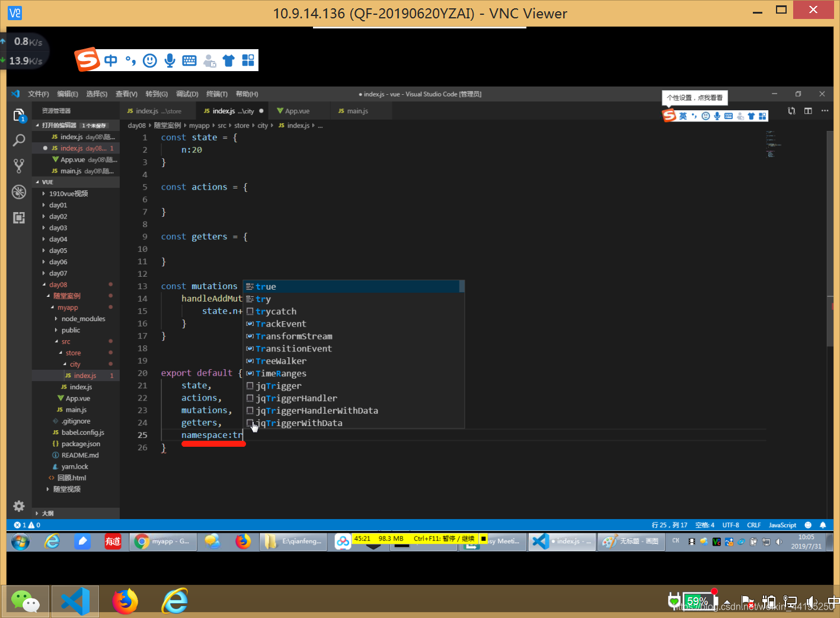840x618 pixels.
Task: Expand the public folder
Action: [x=76, y=330]
